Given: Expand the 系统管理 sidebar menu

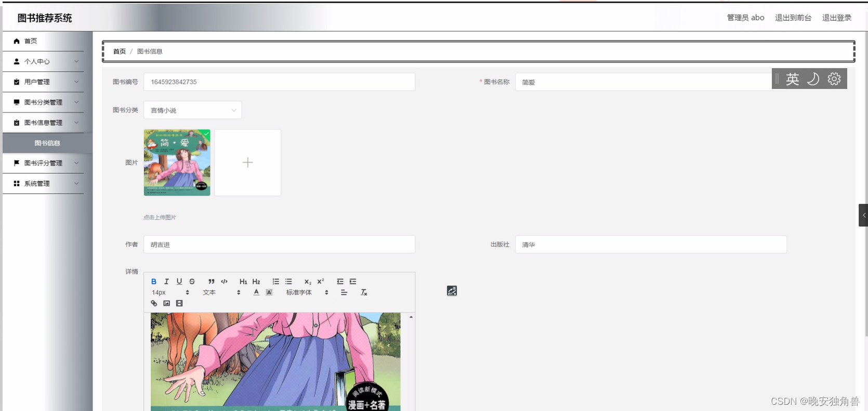Looking at the screenshot, I should [43, 183].
